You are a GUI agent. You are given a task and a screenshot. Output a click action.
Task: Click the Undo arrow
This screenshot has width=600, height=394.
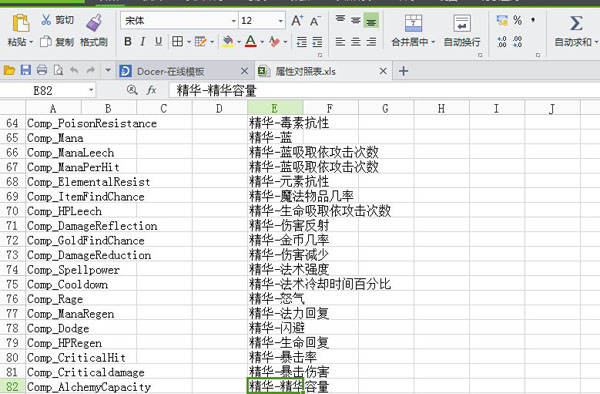[74, 70]
